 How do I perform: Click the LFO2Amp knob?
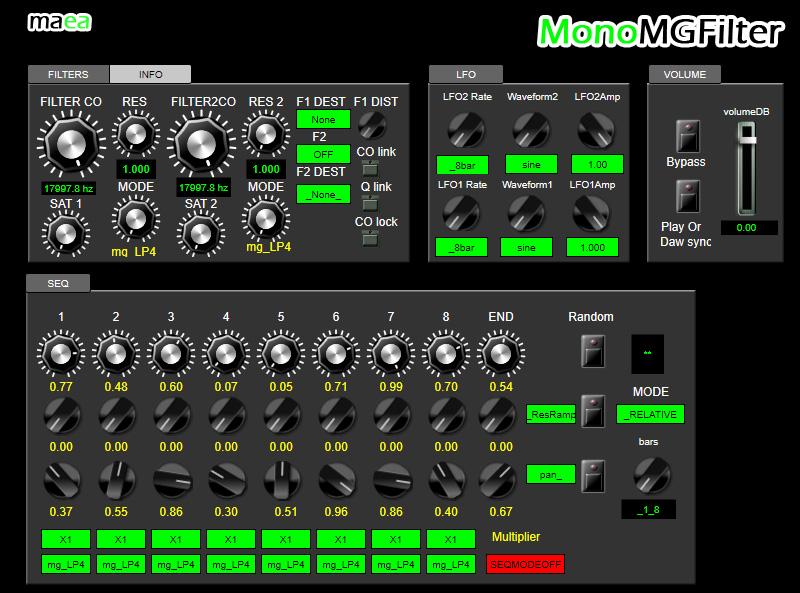pyautogui.click(x=596, y=130)
